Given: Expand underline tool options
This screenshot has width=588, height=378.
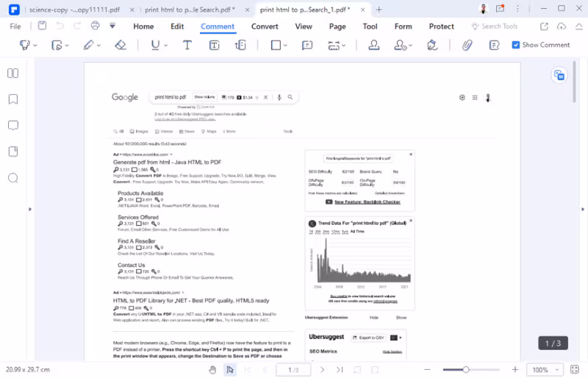Looking at the screenshot, I should click(x=166, y=46).
